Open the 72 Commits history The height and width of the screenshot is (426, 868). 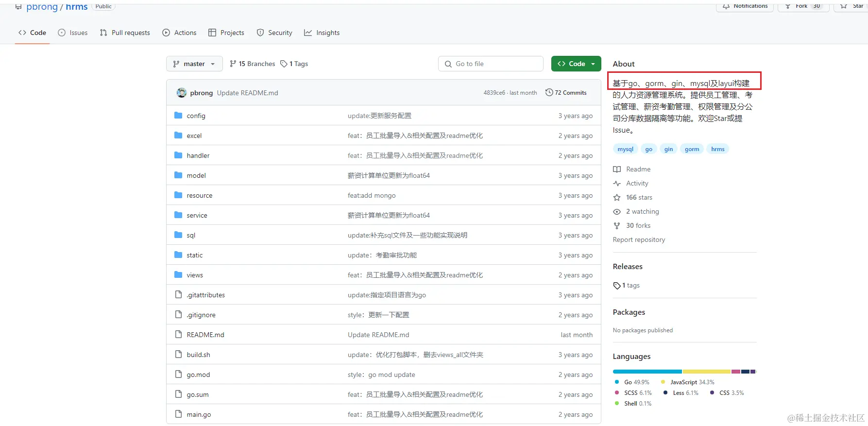click(566, 92)
